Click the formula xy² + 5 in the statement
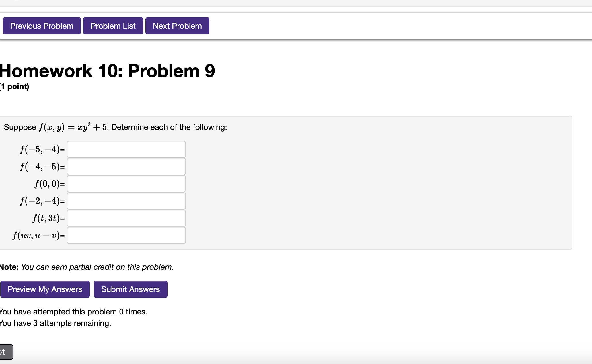Screen dimensions: 592x364 (x=92, y=127)
